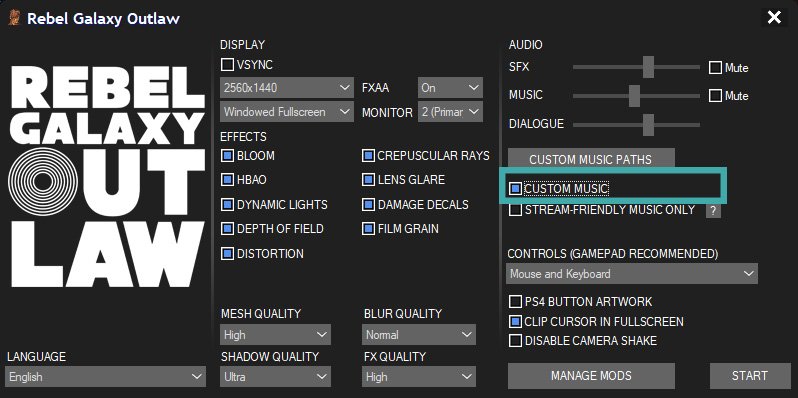Screen dimensions: 798x398
Task: Click START to launch the game
Action: click(x=750, y=376)
